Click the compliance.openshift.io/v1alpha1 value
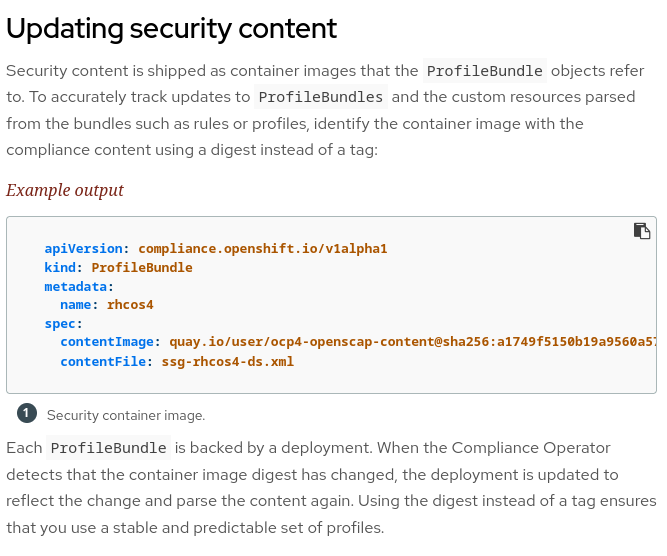The width and height of the screenshot is (667, 556). [262, 248]
